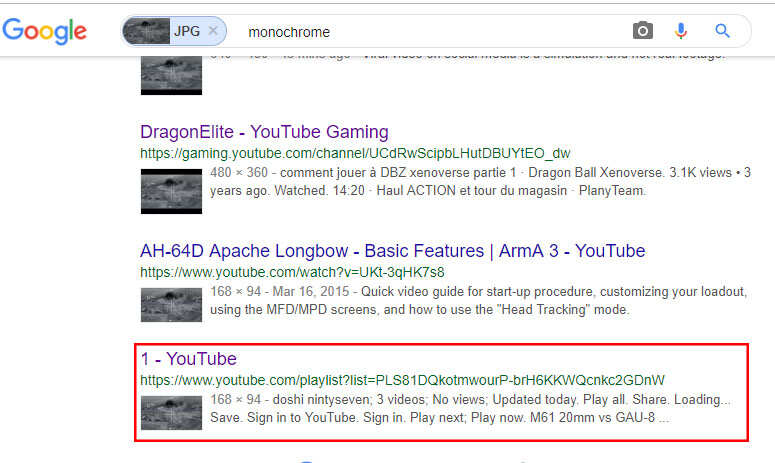The image size is (775, 463).
Task: Remove the JPG image chip with X
Action: click(213, 31)
